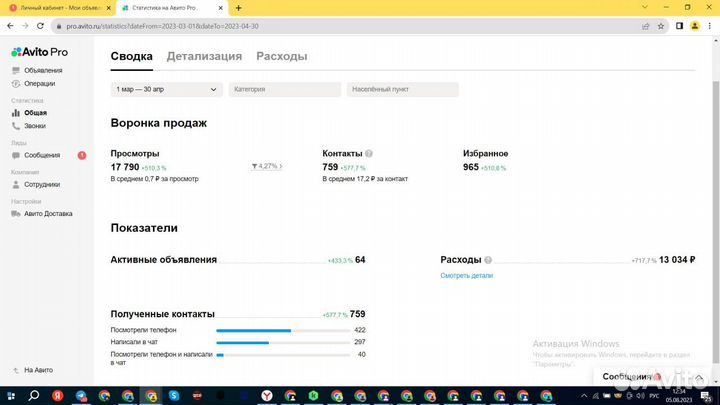Switch to the Сводка tab
Viewport: 720px width, 405px height.
(x=131, y=56)
